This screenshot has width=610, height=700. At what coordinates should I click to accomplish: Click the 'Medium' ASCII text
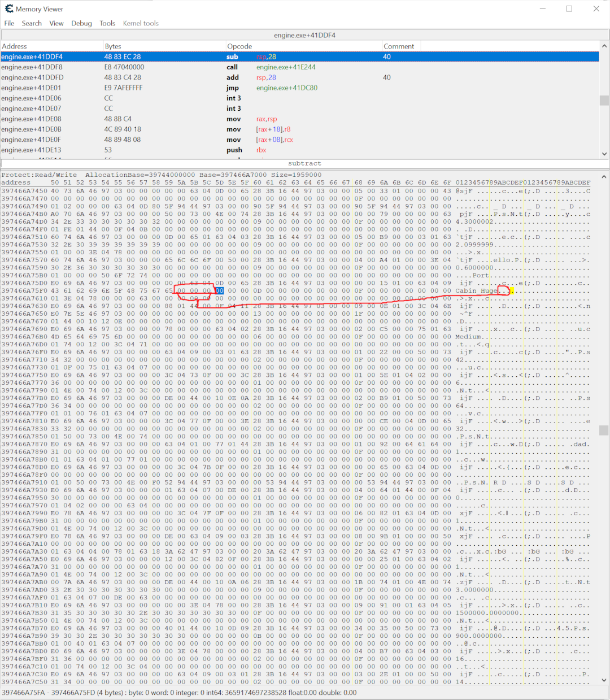[468, 337]
